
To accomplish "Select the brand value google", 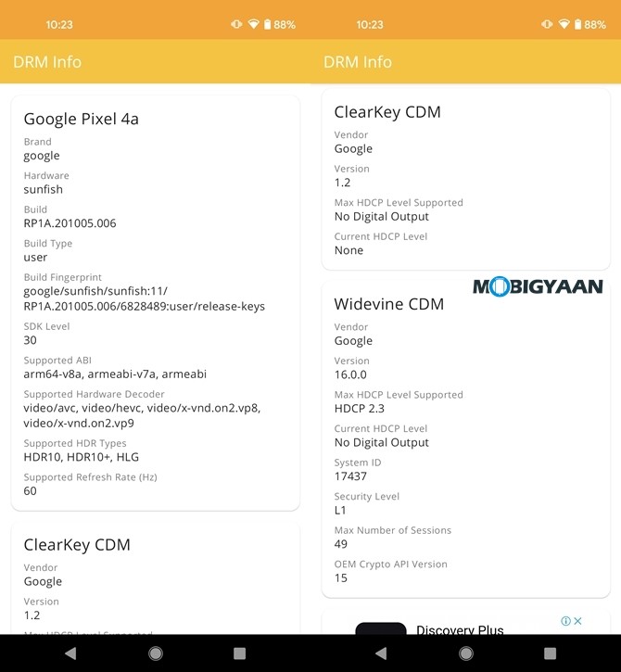I will pyautogui.click(x=42, y=156).
